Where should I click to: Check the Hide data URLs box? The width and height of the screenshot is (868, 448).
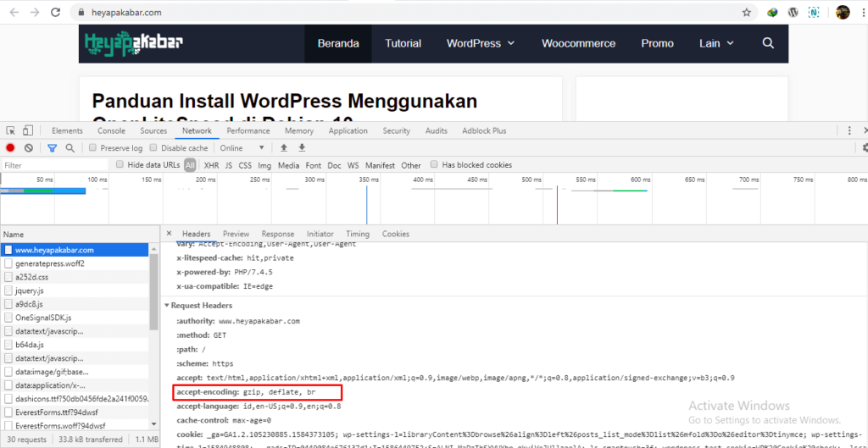pos(120,164)
